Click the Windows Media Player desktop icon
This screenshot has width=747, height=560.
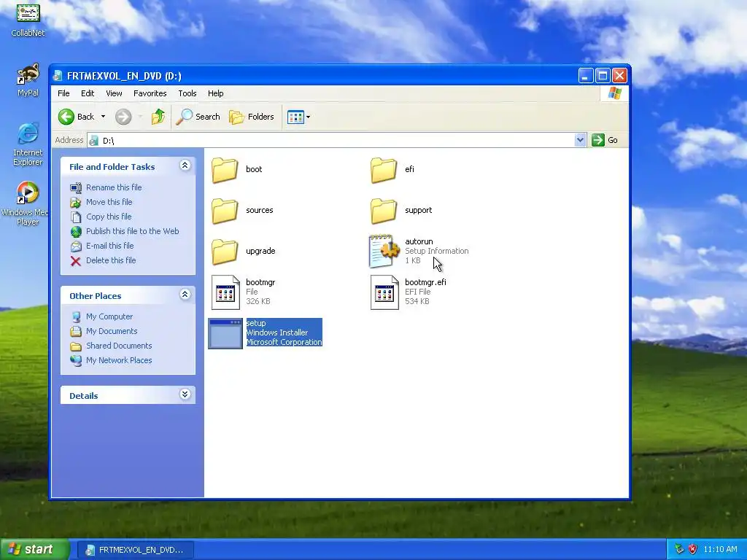[x=26, y=204]
